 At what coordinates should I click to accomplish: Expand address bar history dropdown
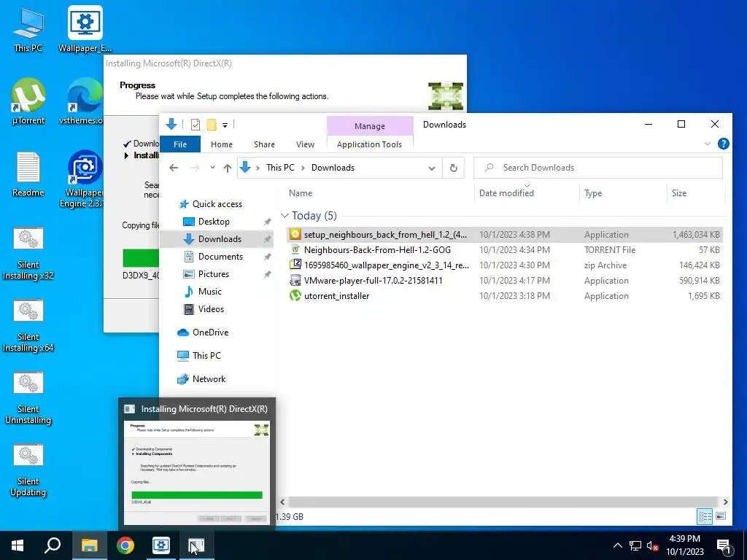[x=432, y=168]
